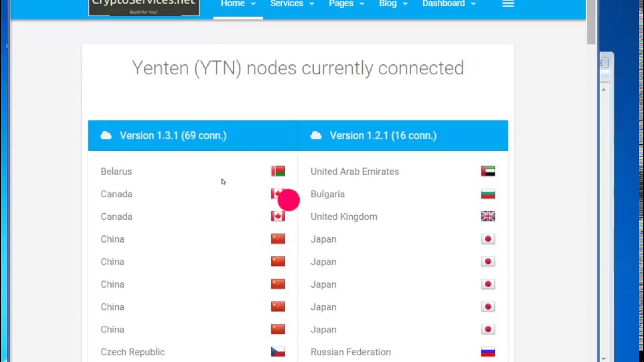Click the Russian Federation entry
Image resolution: width=644 pixels, height=362 pixels.
[351, 352]
